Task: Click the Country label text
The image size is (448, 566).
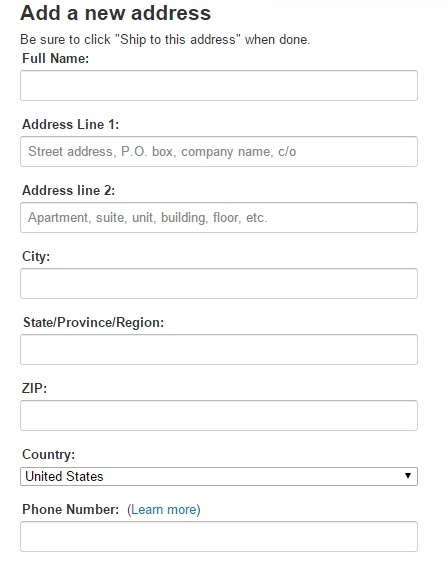Action: click(x=49, y=454)
